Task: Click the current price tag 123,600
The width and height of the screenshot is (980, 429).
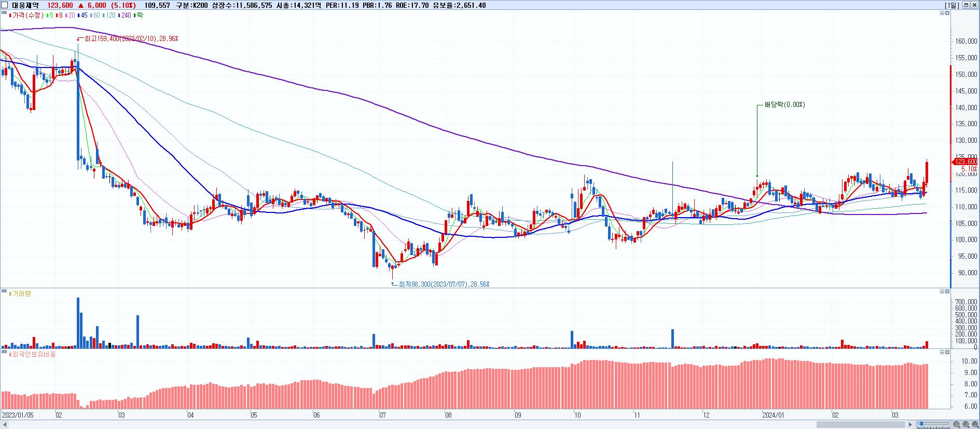Action: [x=965, y=163]
